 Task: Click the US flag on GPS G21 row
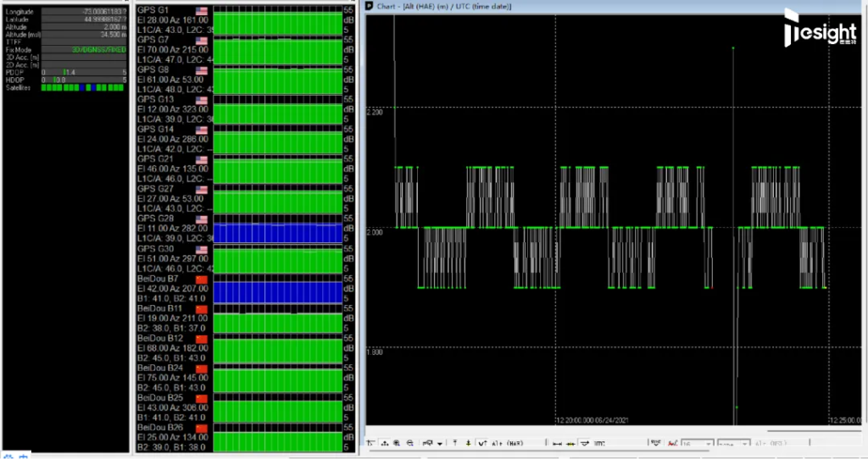click(202, 160)
